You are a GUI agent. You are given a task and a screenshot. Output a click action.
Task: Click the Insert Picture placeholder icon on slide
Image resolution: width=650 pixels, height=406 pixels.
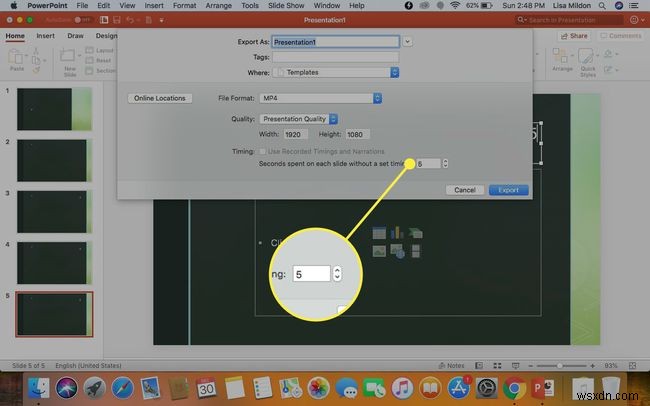[x=379, y=251]
